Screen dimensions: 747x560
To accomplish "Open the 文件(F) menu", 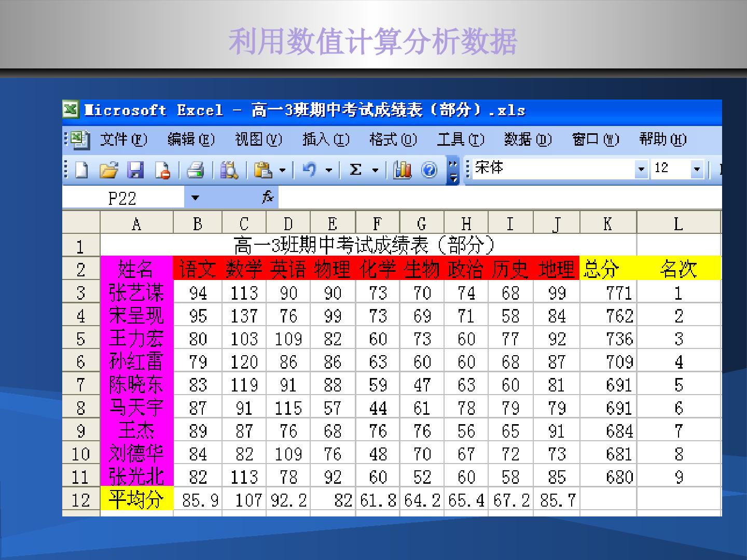I will click(x=123, y=139).
